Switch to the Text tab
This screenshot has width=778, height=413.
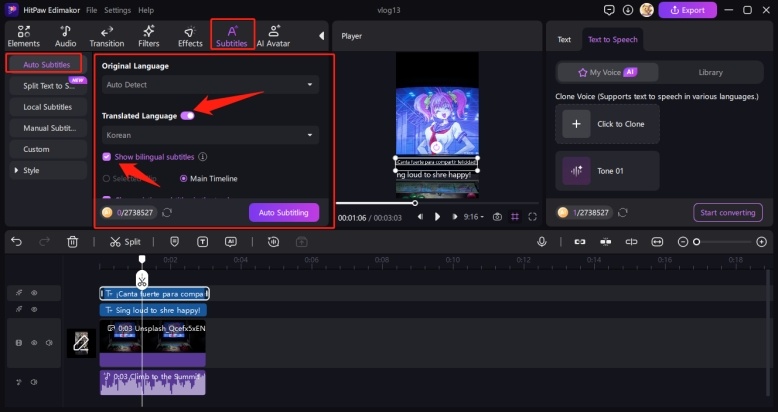click(x=564, y=39)
